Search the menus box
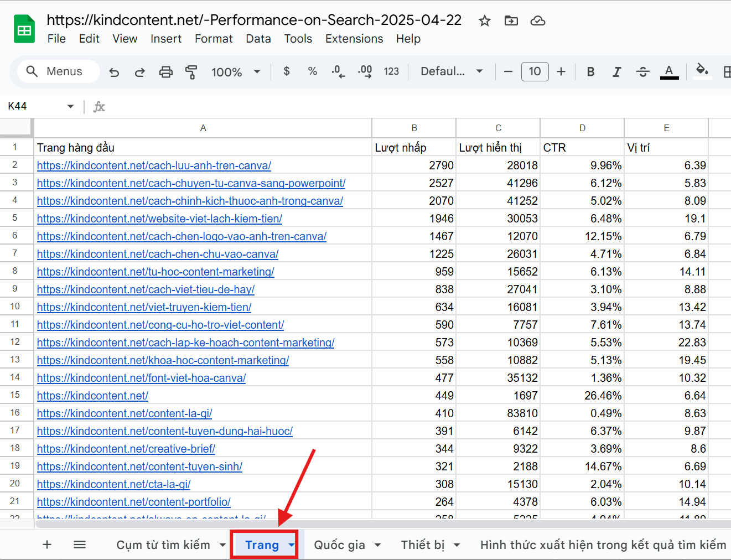731x560 pixels. (59, 71)
